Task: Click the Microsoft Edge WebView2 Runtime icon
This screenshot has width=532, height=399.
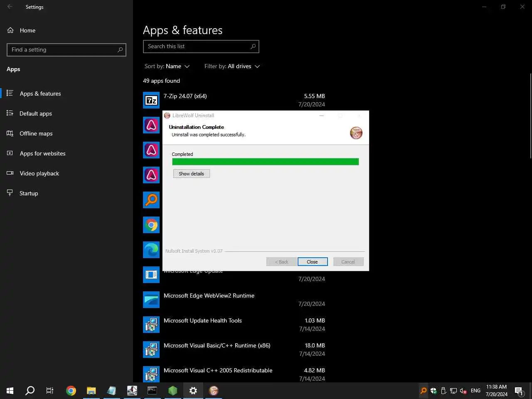Action: coord(151,300)
